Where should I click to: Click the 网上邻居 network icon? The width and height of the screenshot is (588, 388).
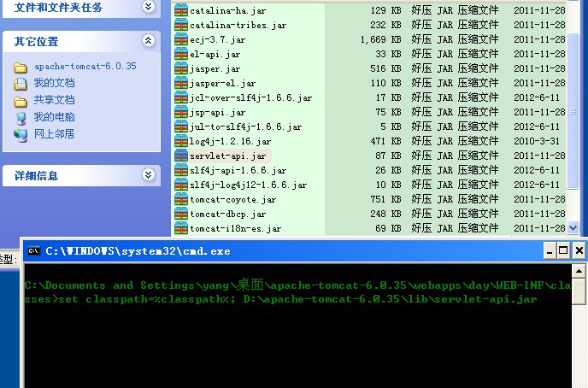click(x=21, y=135)
